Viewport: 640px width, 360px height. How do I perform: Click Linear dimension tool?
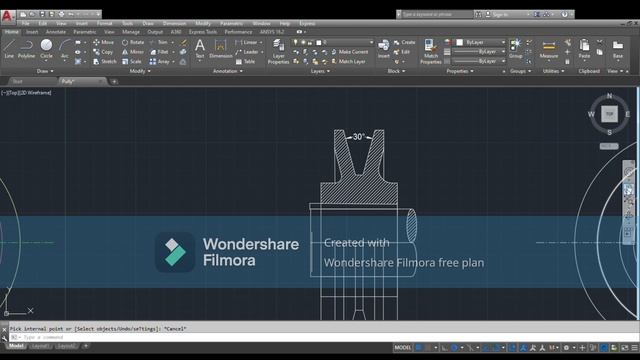(247, 42)
